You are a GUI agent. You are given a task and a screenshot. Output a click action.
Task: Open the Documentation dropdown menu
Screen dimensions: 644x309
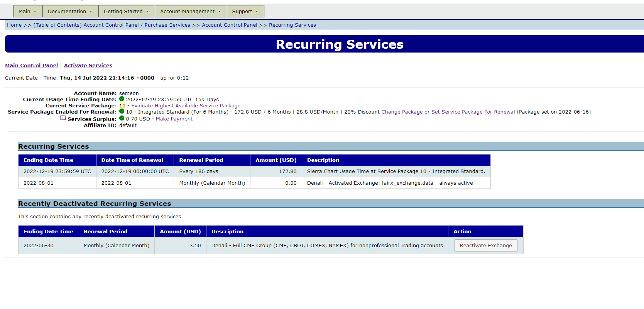[70, 11]
